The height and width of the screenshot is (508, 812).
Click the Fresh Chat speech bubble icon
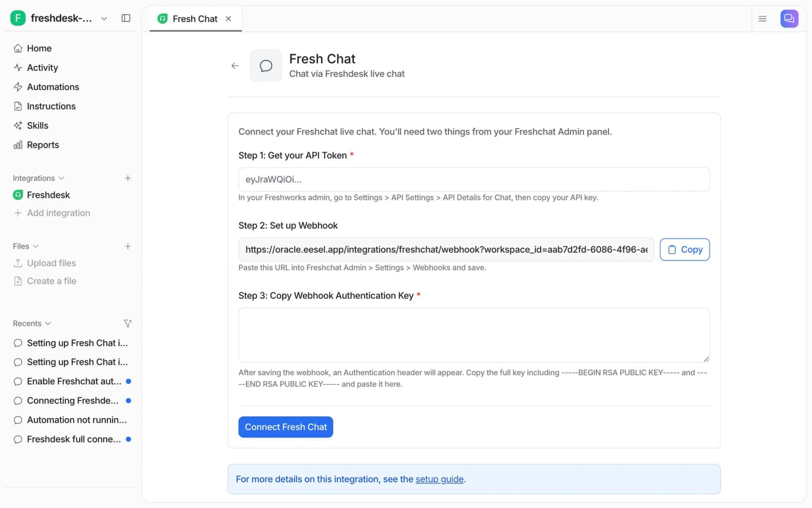pyautogui.click(x=266, y=66)
